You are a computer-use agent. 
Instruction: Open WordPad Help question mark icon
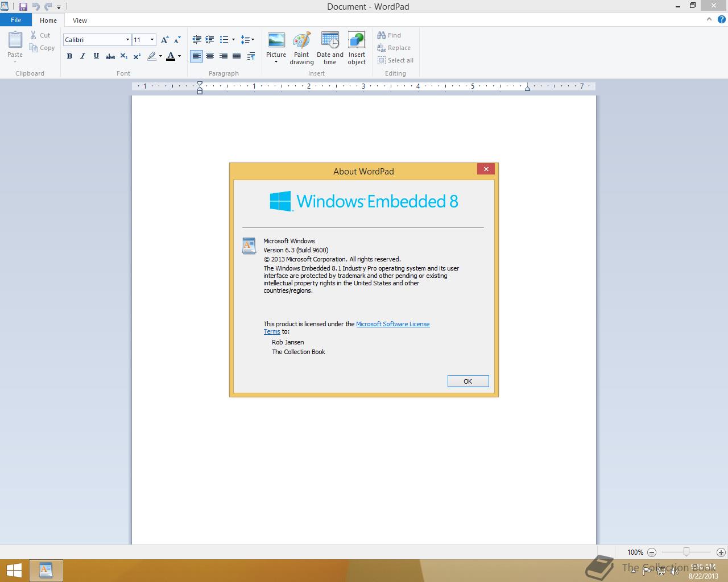click(x=721, y=19)
